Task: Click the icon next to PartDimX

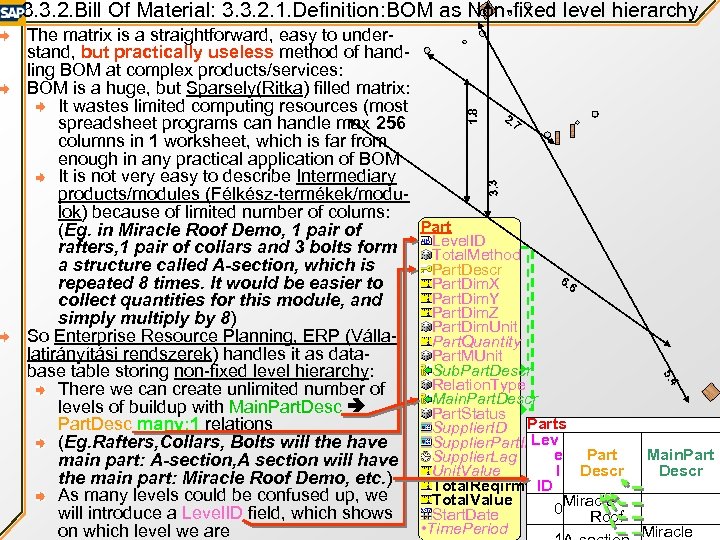Action: (x=426, y=284)
